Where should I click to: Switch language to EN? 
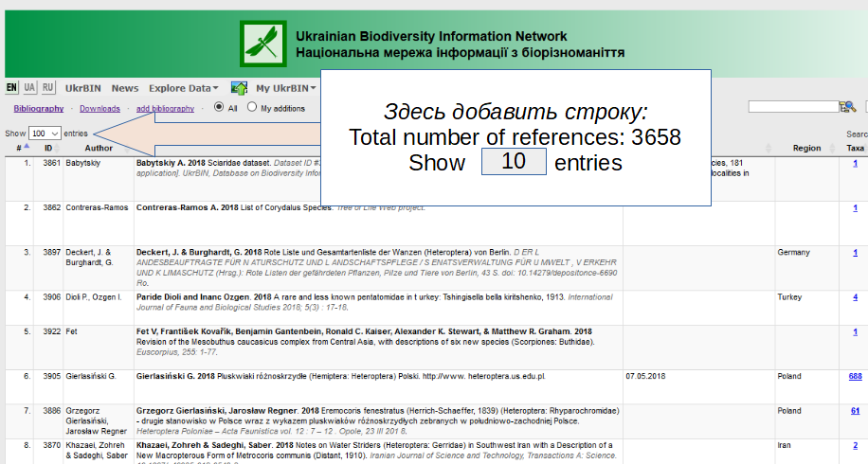click(12, 88)
